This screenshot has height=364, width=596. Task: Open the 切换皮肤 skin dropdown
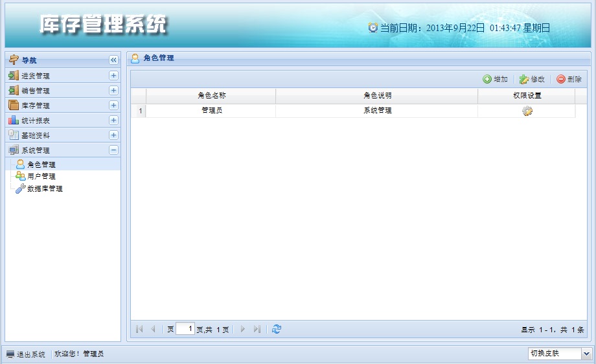[x=586, y=354]
